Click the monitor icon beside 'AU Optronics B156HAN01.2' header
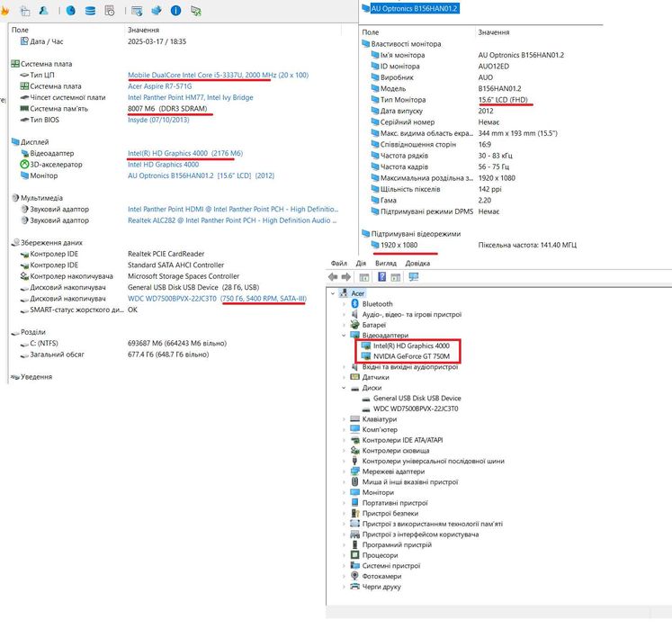 tap(365, 8)
